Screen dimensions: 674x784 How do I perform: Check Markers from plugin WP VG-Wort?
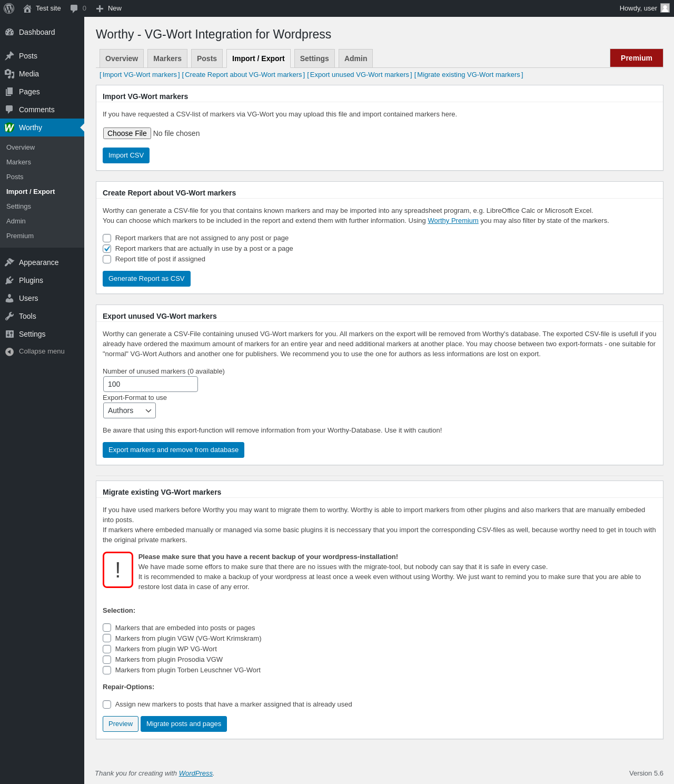[107, 649]
